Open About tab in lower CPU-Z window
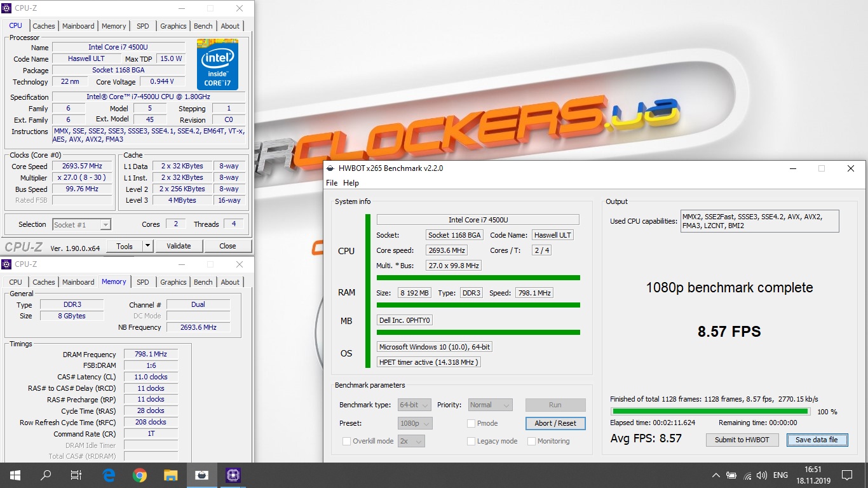868x488 pixels. click(x=230, y=282)
